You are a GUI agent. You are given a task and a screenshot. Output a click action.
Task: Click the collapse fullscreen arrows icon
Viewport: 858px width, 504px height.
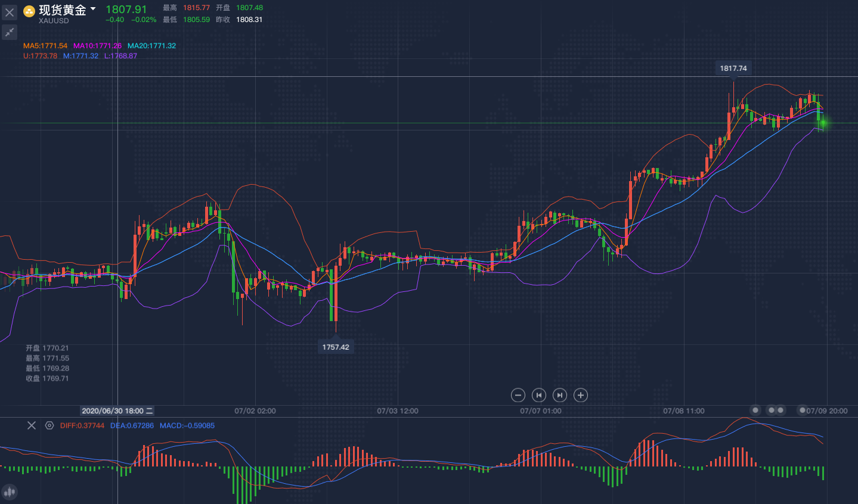point(10,32)
